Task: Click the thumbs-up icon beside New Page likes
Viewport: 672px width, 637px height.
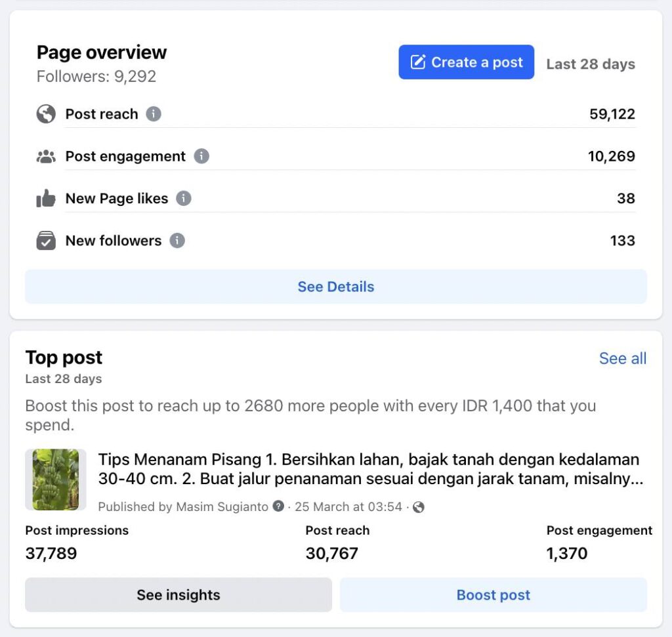Action: point(46,199)
